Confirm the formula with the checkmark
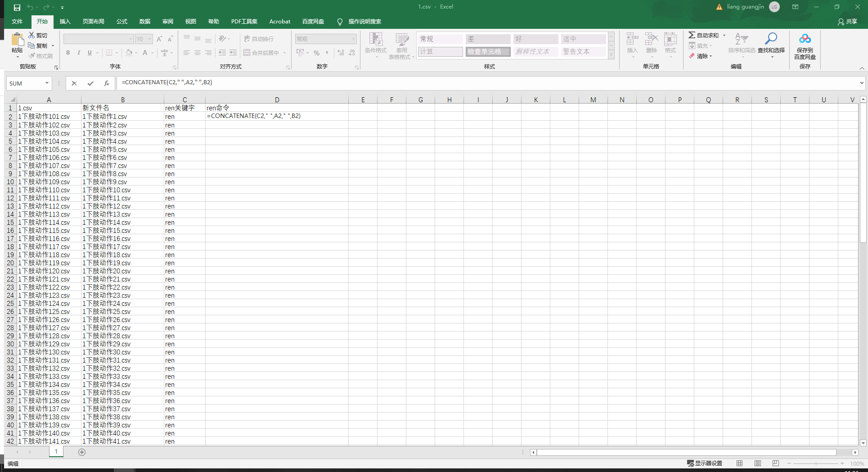Image resolution: width=868 pixels, height=472 pixels. [x=90, y=83]
